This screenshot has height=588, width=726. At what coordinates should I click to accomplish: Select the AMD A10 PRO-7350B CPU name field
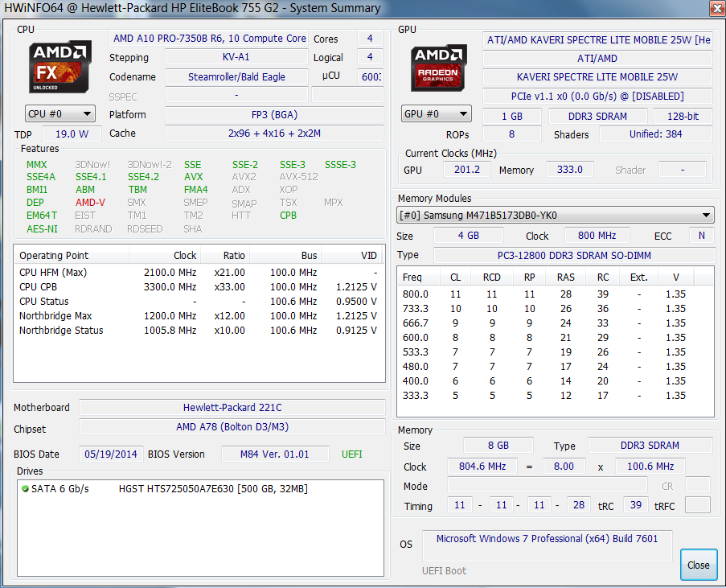click(208, 39)
